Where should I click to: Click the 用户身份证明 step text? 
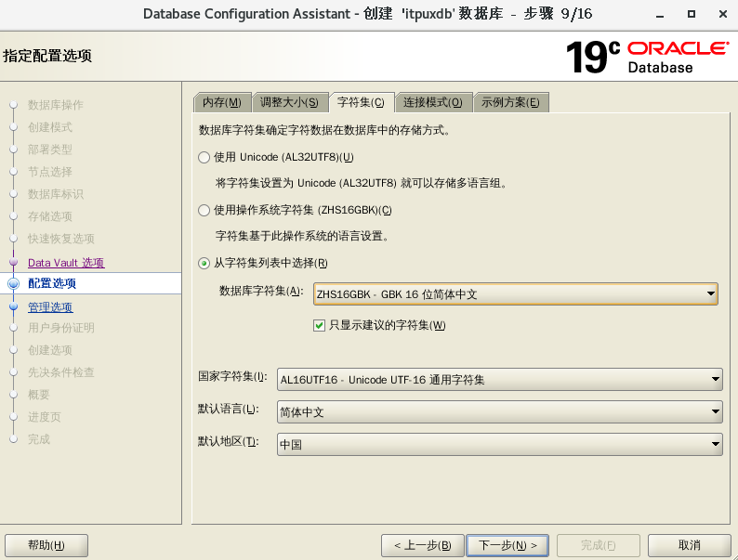click(61, 328)
